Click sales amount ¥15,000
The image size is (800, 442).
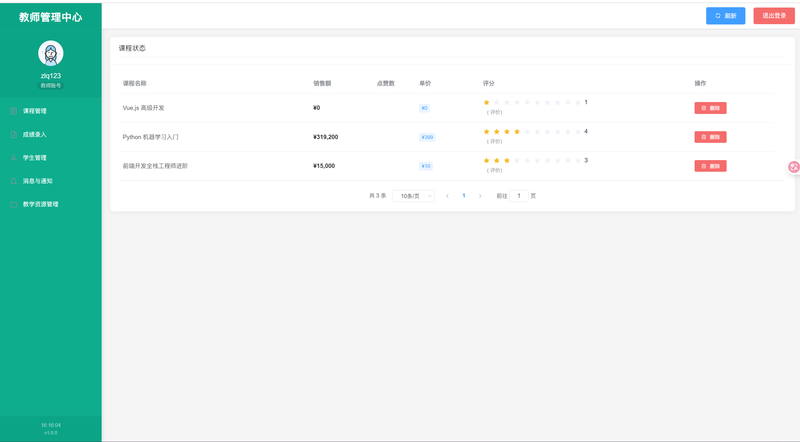tap(324, 166)
